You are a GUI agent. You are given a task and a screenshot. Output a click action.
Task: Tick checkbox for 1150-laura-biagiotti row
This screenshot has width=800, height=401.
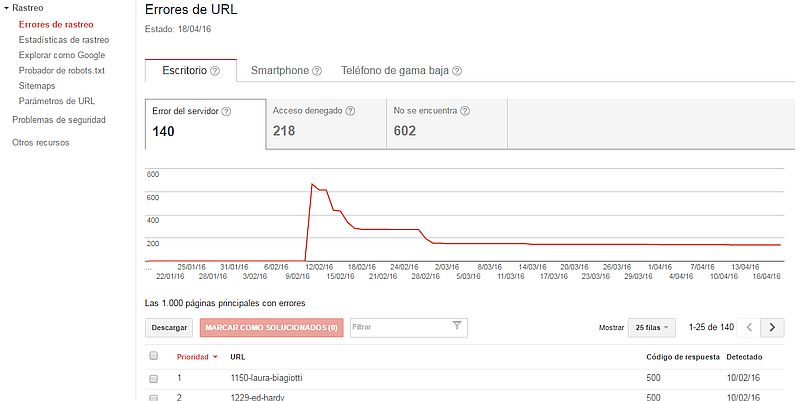tap(154, 379)
